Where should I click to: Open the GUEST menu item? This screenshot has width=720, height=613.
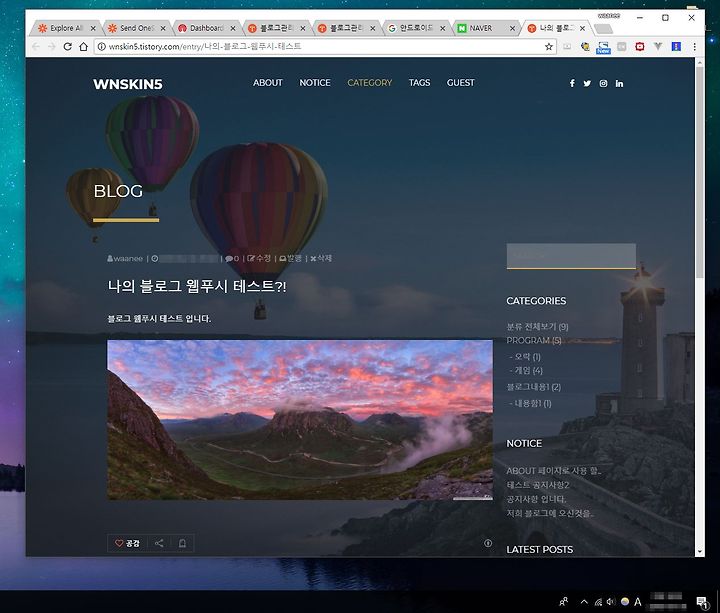[x=461, y=83]
